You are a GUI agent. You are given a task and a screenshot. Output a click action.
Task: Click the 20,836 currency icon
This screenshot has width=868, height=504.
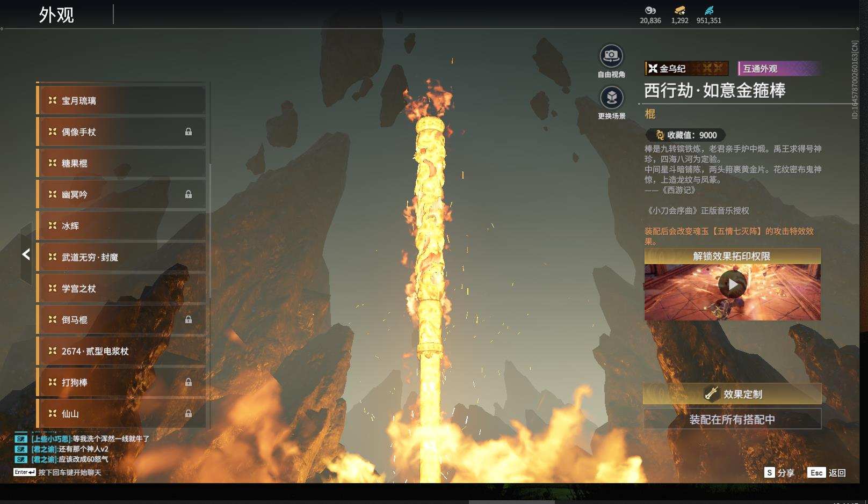[x=650, y=10]
